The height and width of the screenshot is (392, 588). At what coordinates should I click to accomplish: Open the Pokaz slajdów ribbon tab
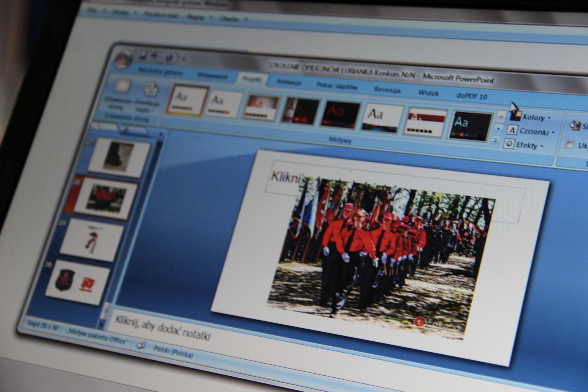click(337, 86)
